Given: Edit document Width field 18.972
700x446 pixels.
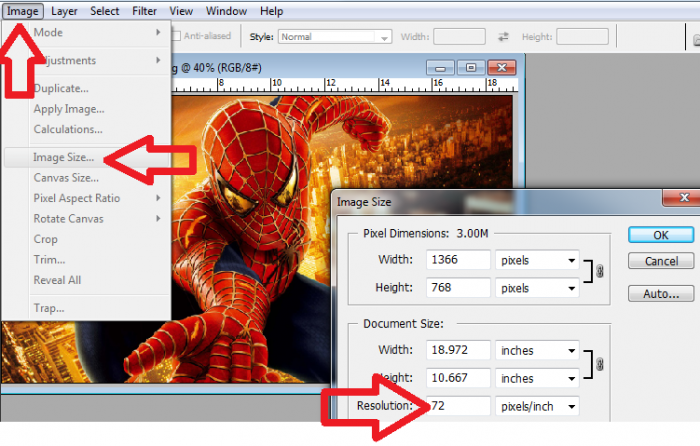Looking at the screenshot, I should [x=458, y=350].
